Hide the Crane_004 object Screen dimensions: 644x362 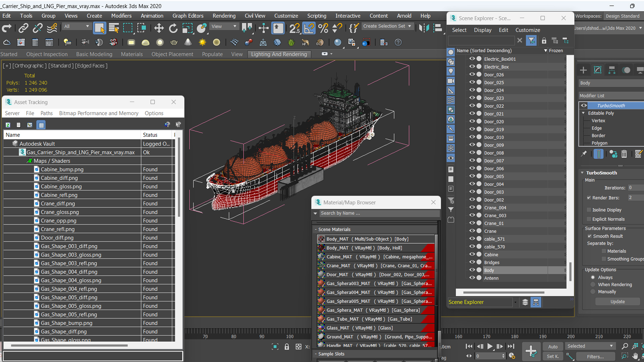pyautogui.click(x=472, y=207)
